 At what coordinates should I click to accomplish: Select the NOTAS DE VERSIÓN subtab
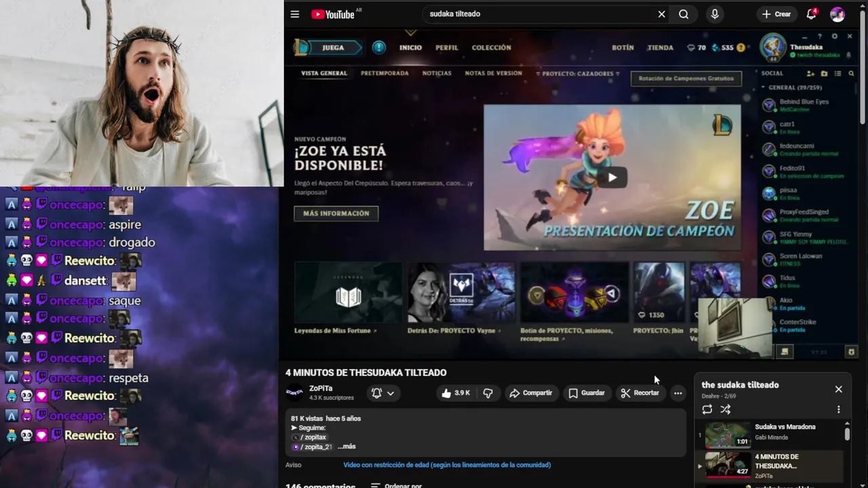coord(493,73)
